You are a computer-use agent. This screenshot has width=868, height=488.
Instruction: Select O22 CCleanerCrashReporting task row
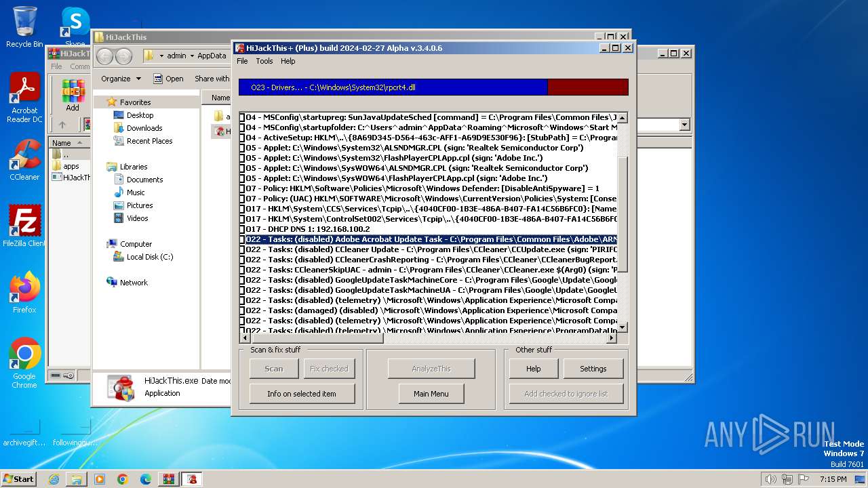[x=431, y=260]
